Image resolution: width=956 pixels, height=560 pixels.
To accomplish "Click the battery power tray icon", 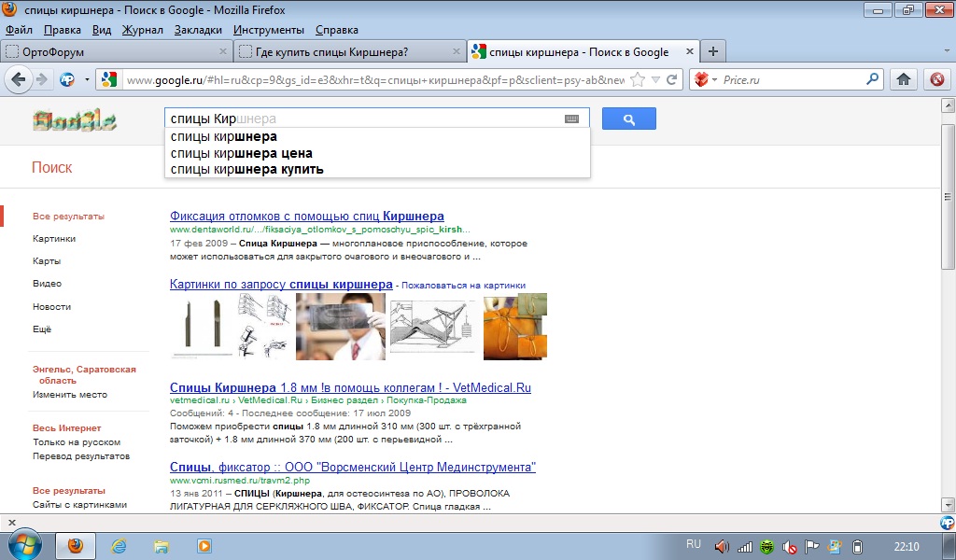I will [x=857, y=547].
